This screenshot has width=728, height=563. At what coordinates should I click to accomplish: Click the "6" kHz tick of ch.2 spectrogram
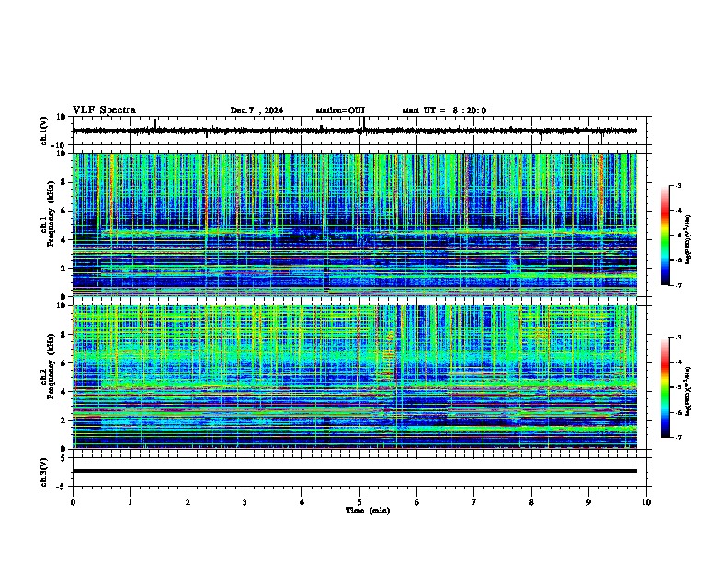(63, 363)
